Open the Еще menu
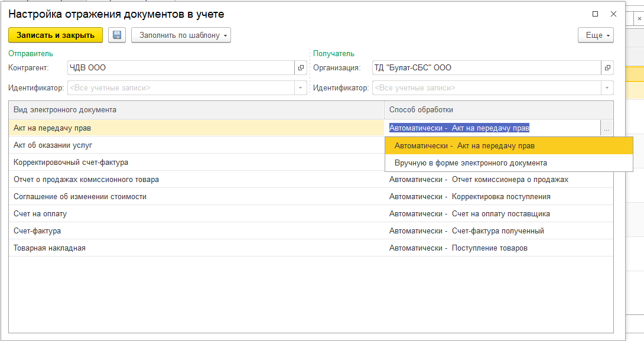 [596, 35]
